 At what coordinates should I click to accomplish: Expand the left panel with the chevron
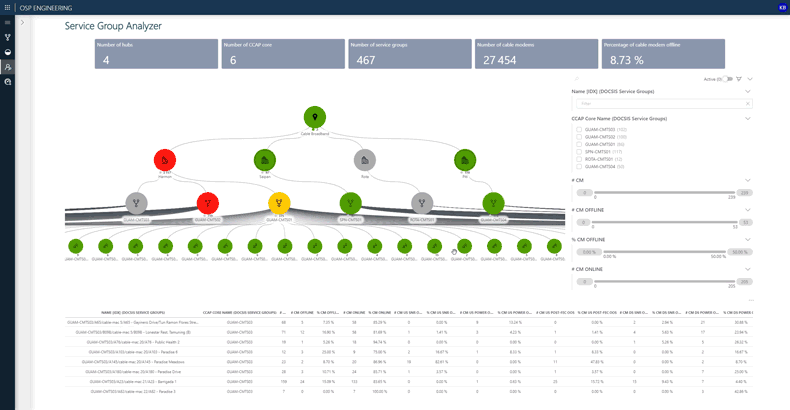(22, 23)
